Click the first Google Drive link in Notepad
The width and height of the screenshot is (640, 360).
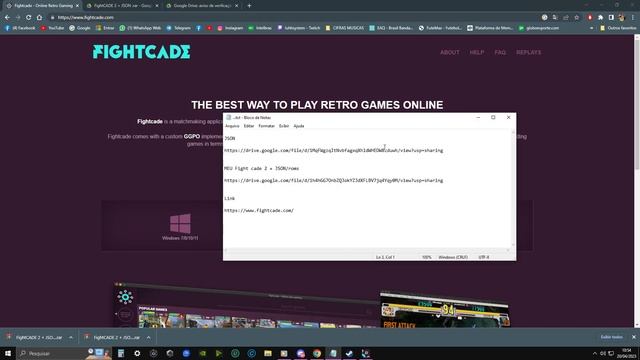click(333, 151)
